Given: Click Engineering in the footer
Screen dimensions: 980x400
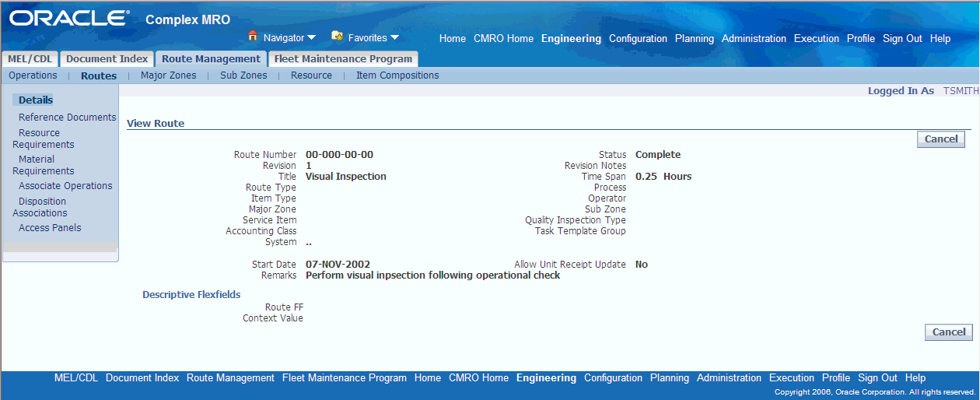Looking at the screenshot, I should click(x=546, y=378).
